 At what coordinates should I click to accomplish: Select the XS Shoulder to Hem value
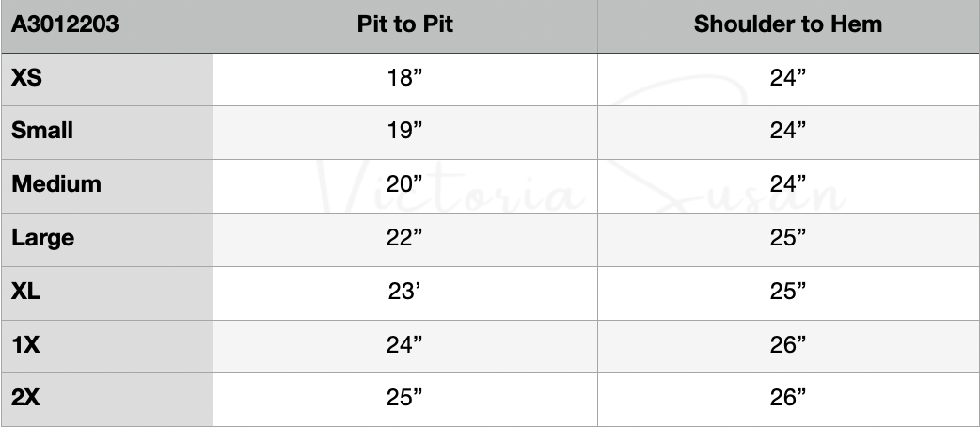[788, 79]
